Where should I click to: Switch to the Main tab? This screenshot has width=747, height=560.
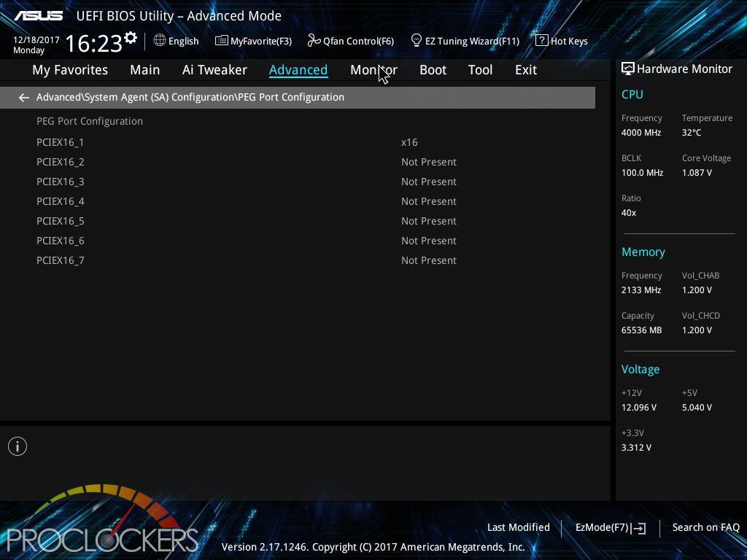145,70
